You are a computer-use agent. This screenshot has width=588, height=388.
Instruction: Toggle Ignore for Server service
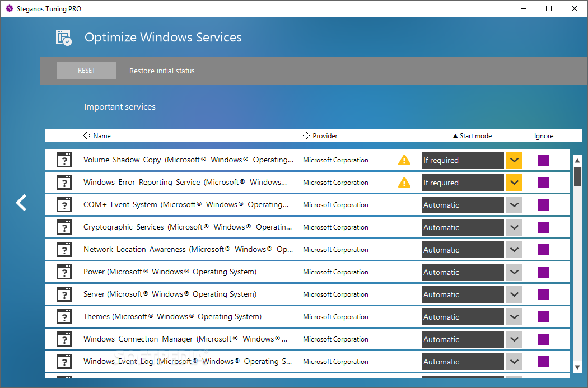[x=544, y=294]
